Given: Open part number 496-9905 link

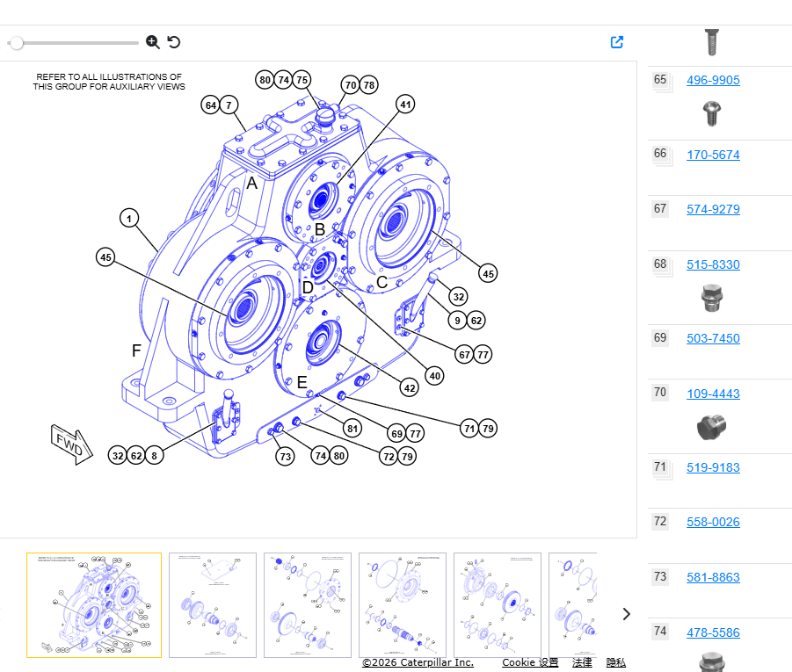Looking at the screenshot, I should tap(713, 80).
